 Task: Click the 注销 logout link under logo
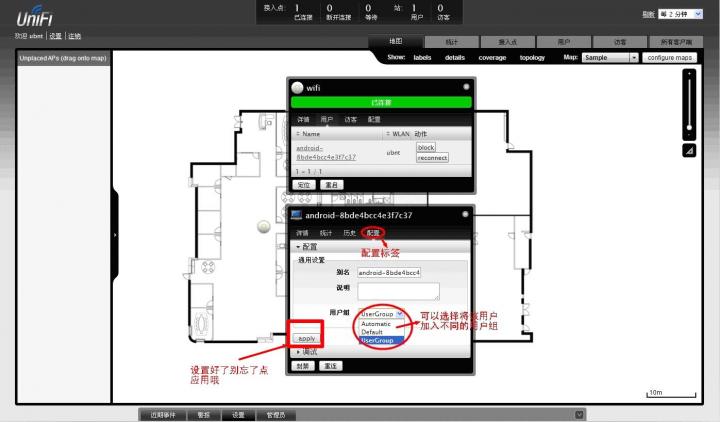pyautogui.click(x=74, y=36)
